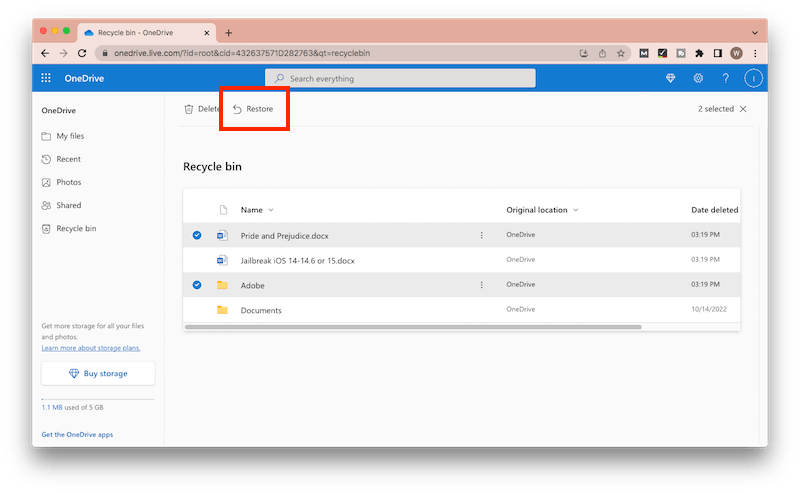
Task: Click the Gmail extension icon
Action: coord(644,53)
